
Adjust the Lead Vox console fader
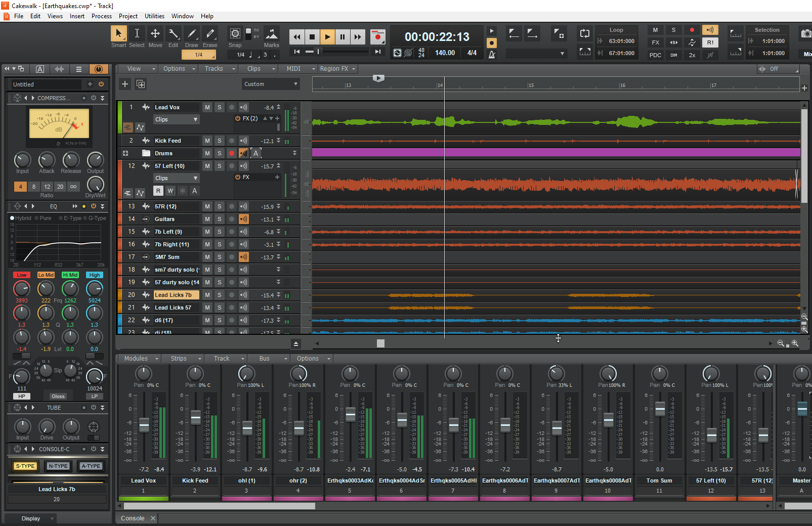(x=144, y=425)
